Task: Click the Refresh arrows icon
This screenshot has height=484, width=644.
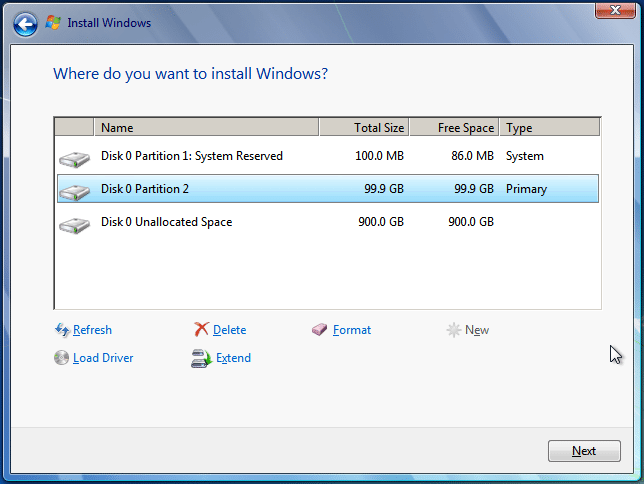Action: tap(62, 330)
